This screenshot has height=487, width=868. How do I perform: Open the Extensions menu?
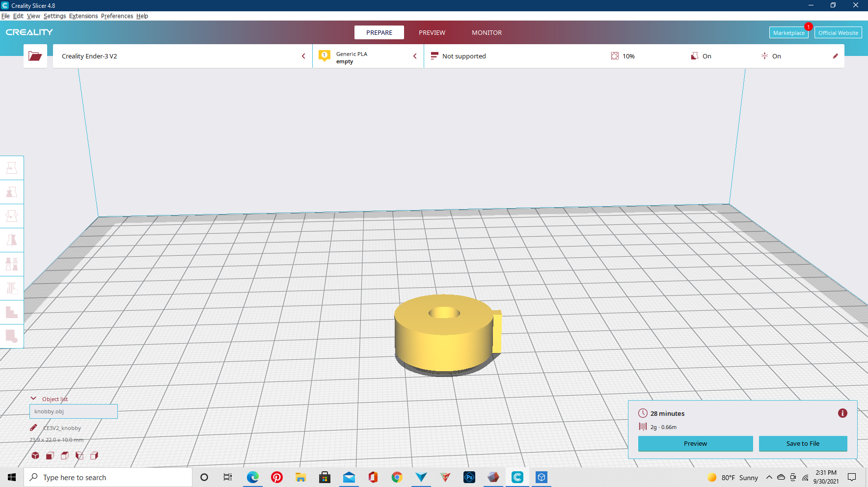tap(83, 16)
